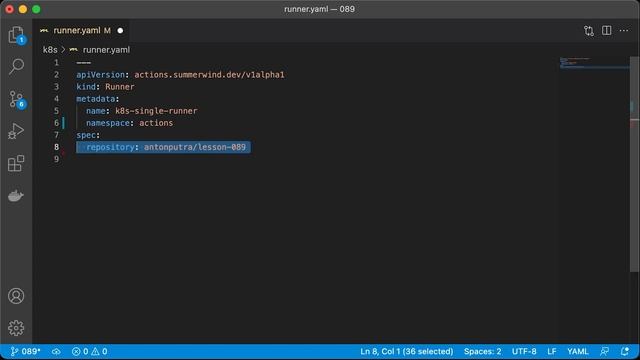Click the repository key on line 8

(110, 147)
